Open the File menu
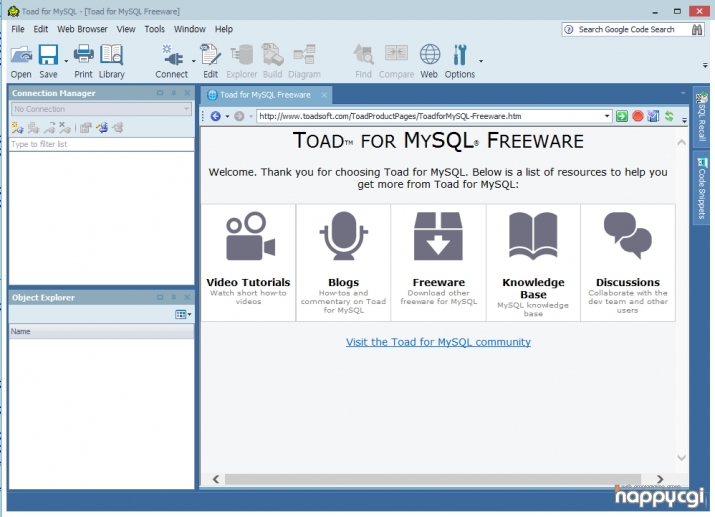 point(18,29)
